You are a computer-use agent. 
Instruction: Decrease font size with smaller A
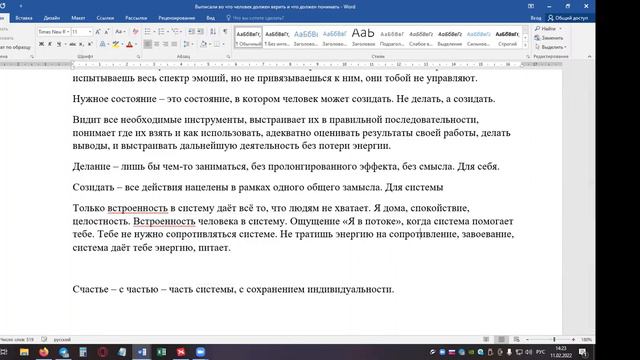coord(107,32)
